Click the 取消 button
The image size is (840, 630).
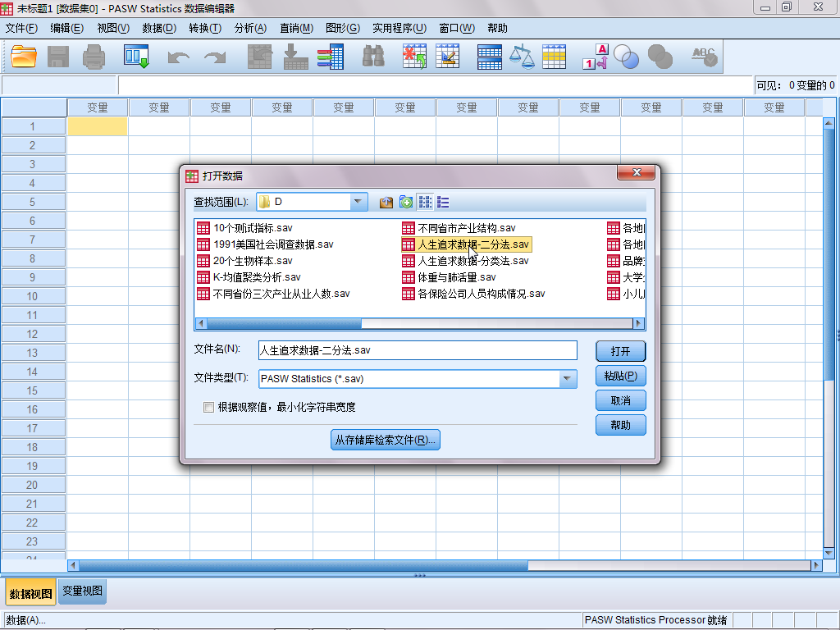[620, 400]
